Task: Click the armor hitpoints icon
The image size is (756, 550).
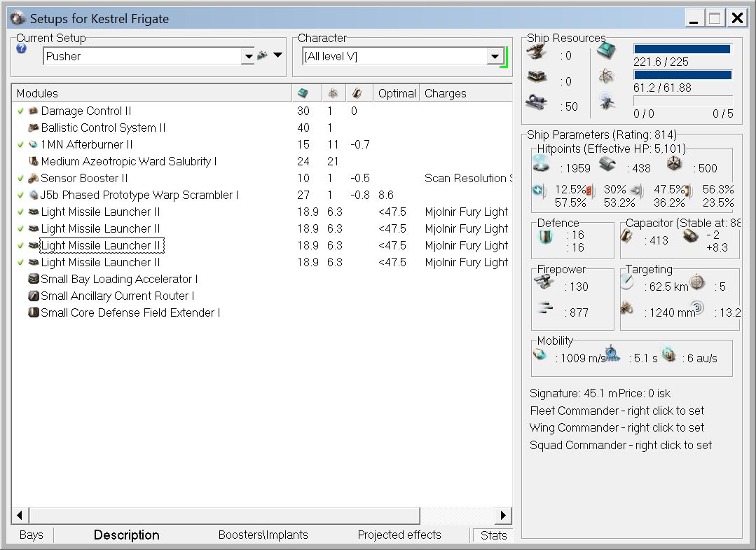Action: point(607,164)
